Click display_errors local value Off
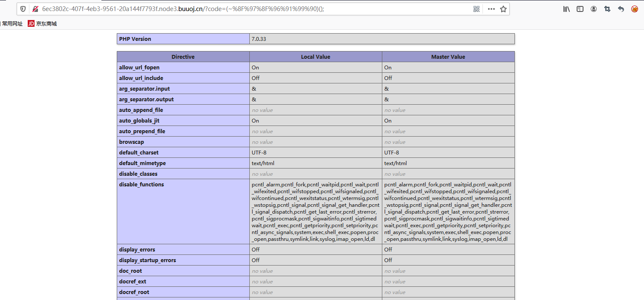Viewport: 644px width, 300px height. pos(256,249)
